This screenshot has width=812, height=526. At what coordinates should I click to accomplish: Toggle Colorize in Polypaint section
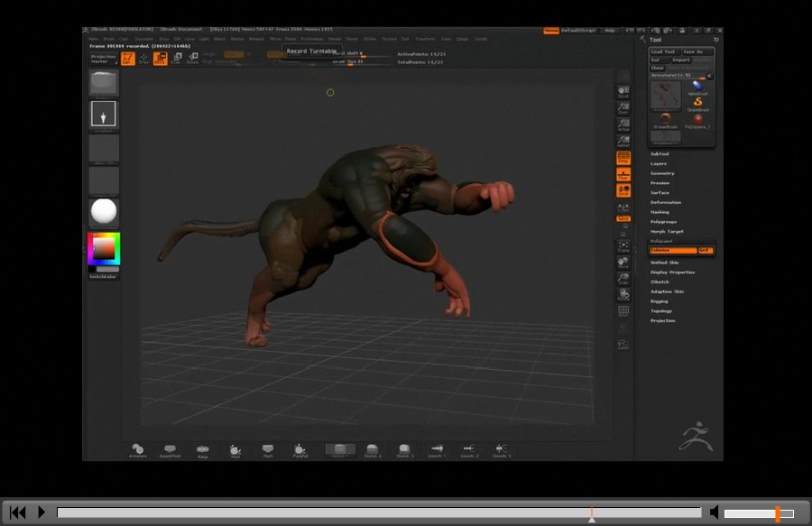pos(672,250)
